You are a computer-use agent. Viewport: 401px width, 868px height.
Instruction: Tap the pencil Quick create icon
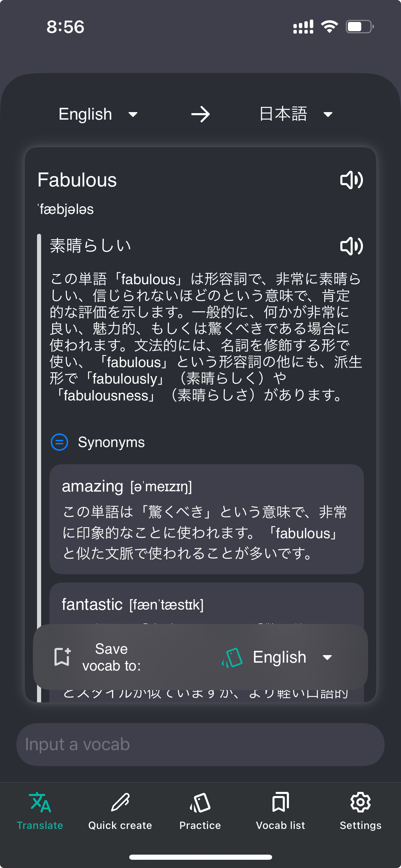point(120,803)
